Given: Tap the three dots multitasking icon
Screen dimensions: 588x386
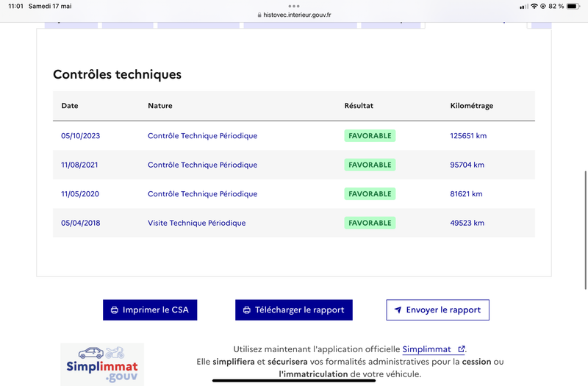Looking at the screenshot, I should tap(294, 6).
